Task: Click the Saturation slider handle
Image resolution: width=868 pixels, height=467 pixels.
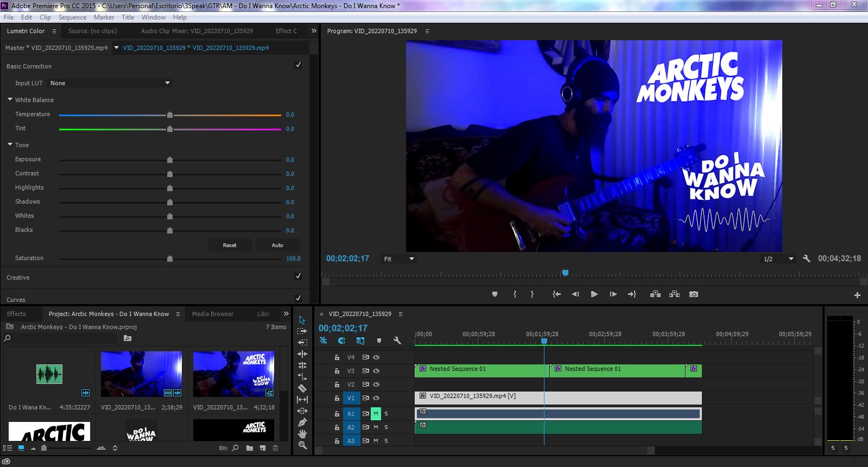Action: (170, 258)
